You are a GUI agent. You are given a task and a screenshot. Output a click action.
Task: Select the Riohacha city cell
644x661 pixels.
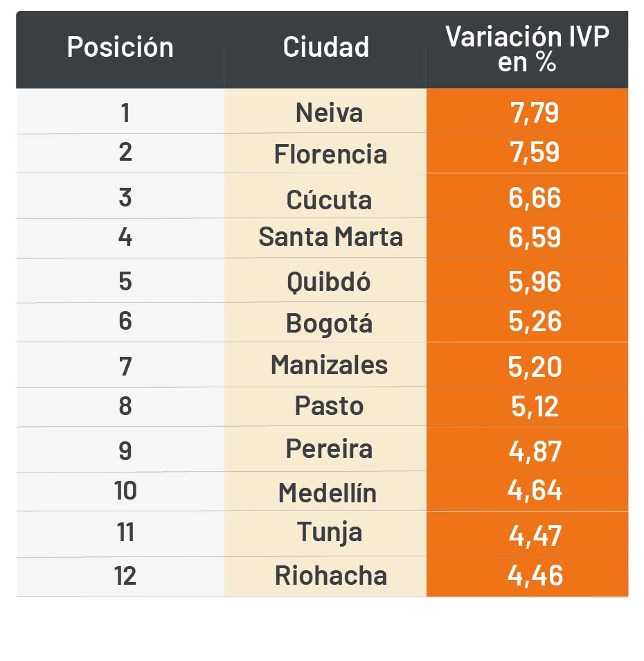coord(330,576)
